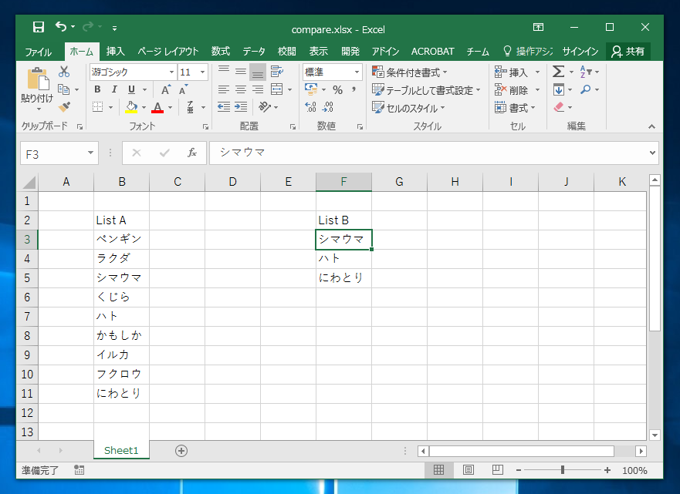The image size is (680, 494).
Task: Open number format dropdown 標準
Action: click(x=357, y=72)
